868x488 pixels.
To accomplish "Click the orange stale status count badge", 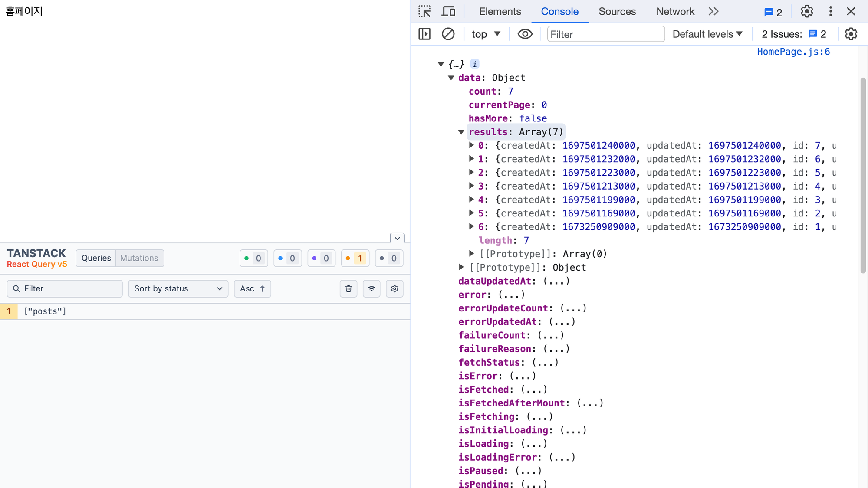I will [x=355, y=259].
